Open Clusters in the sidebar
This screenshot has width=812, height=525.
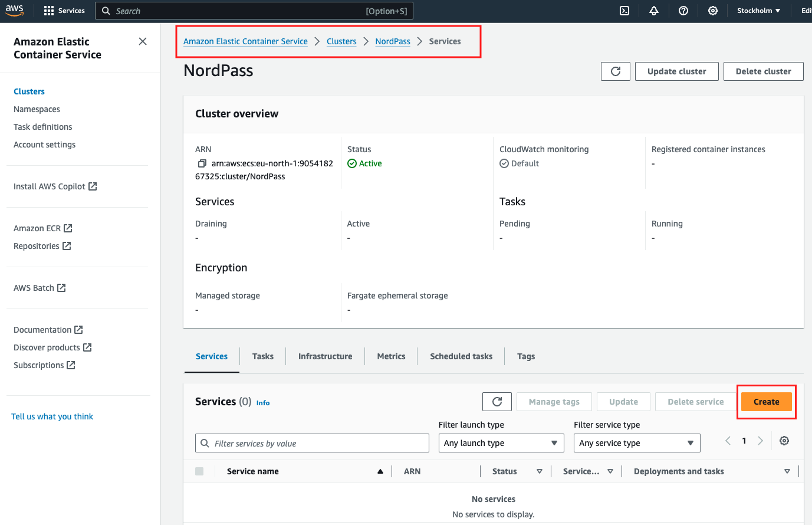coord(29,91)
